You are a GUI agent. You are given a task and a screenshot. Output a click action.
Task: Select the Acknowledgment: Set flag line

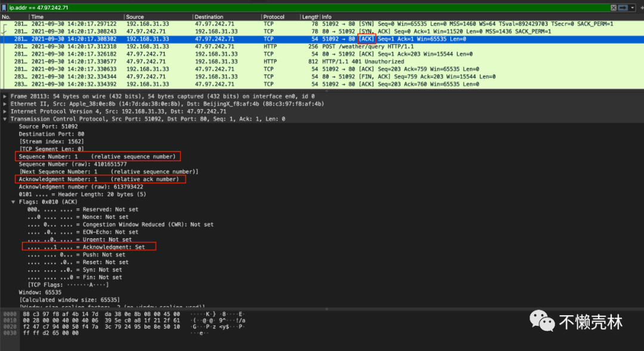pos(86,247)
